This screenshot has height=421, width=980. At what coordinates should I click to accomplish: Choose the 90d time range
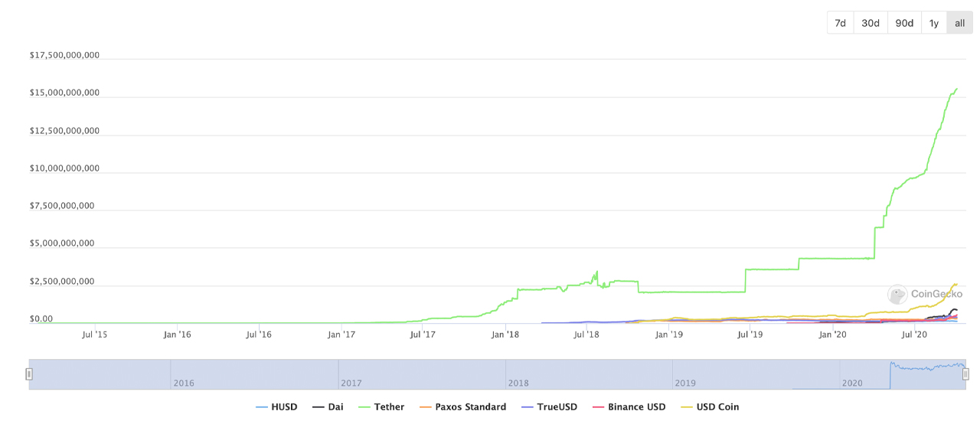click(x=904, y=23)
